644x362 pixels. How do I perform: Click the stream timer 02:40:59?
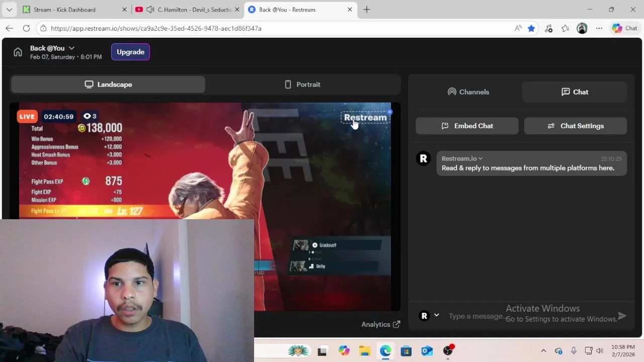(58, 117)
